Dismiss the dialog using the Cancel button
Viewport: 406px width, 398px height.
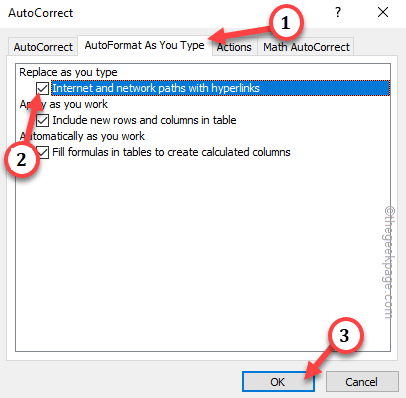(362, 382)
